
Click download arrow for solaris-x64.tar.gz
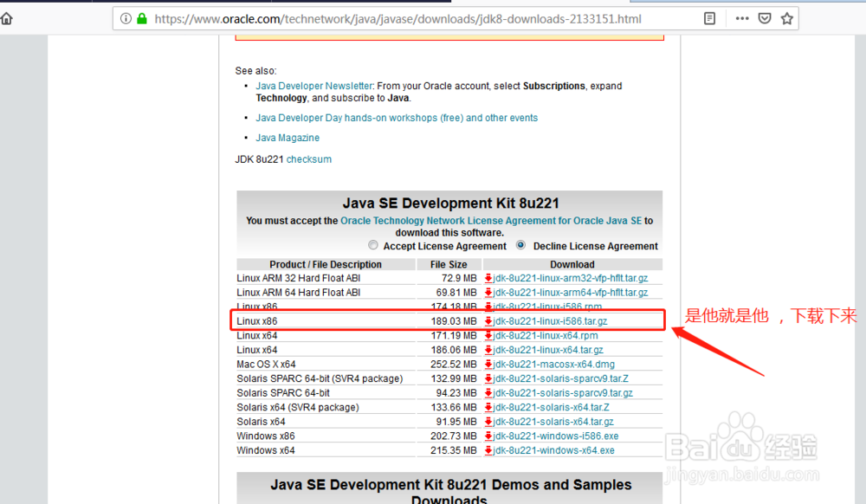488,422
